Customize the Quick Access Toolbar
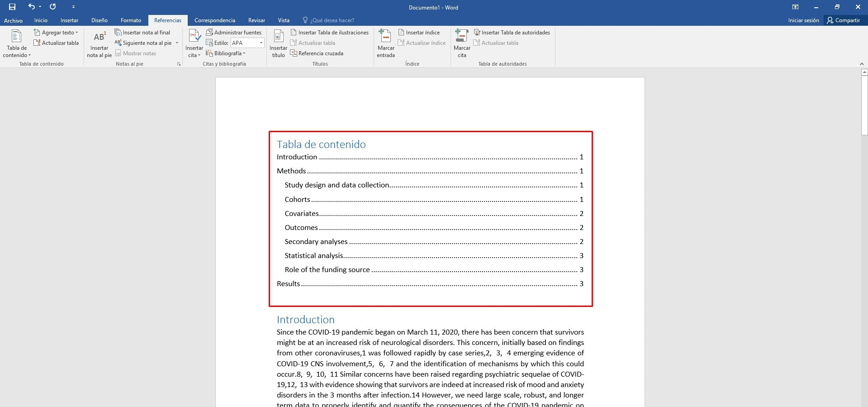Screen dimensions: 868x407 pos(73,7)
